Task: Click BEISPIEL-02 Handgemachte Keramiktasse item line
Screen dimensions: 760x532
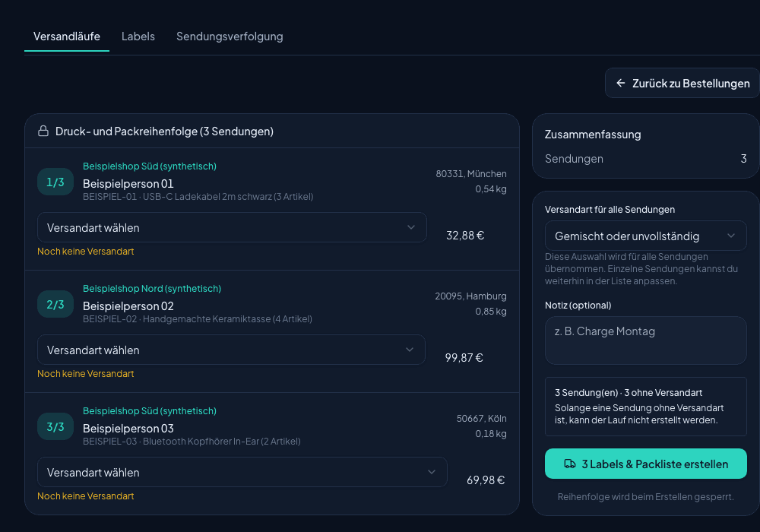Action: coord(198,319)
